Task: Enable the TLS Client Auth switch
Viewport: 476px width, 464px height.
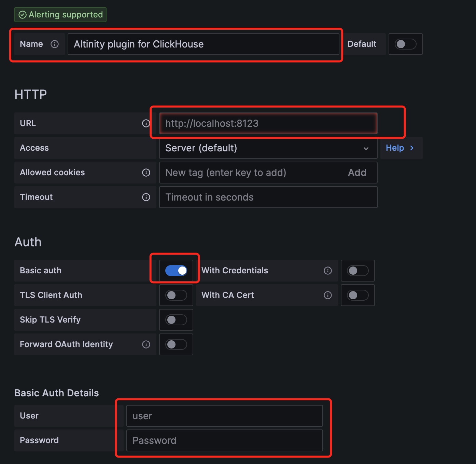Action: click(176, 295)
